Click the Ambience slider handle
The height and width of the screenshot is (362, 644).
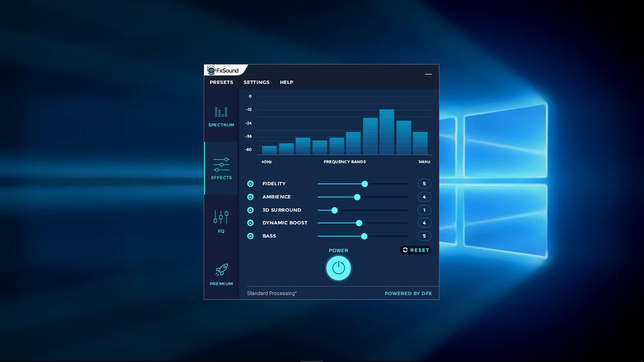click(357, 197)
